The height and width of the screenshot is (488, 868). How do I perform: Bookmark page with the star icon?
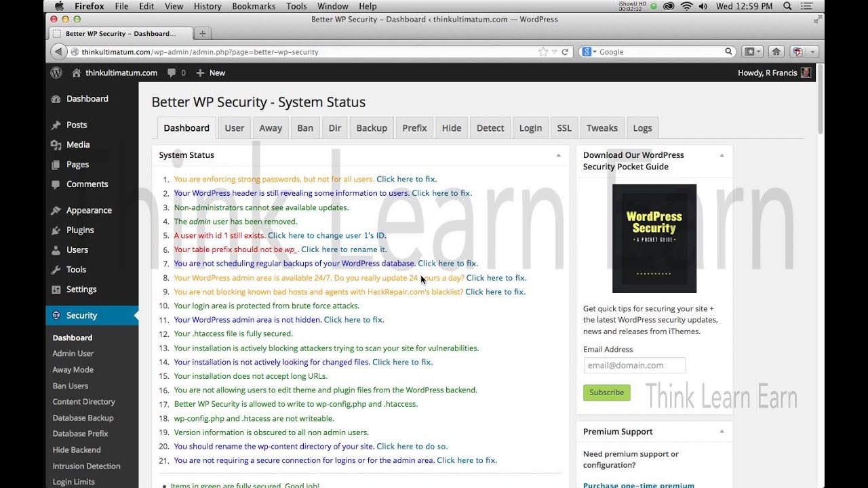[542, 52]
